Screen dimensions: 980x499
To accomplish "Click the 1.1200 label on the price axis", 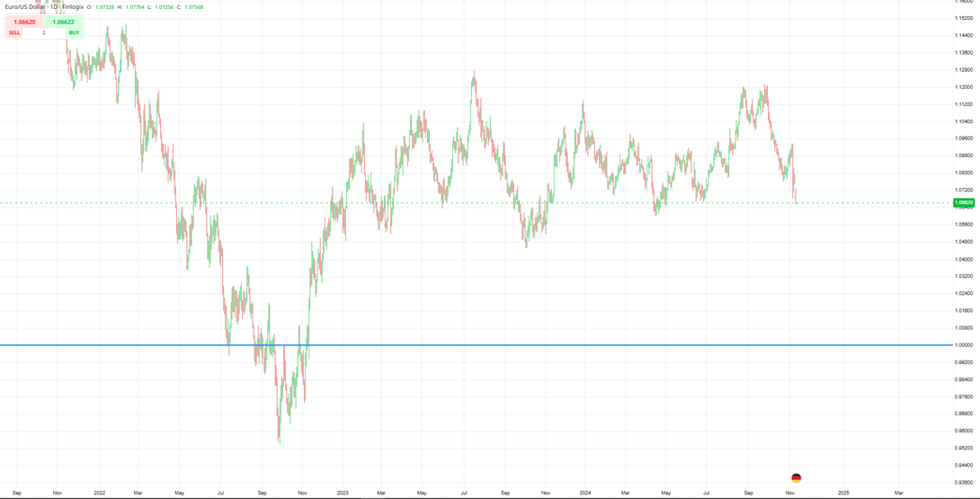I will 965,87.
